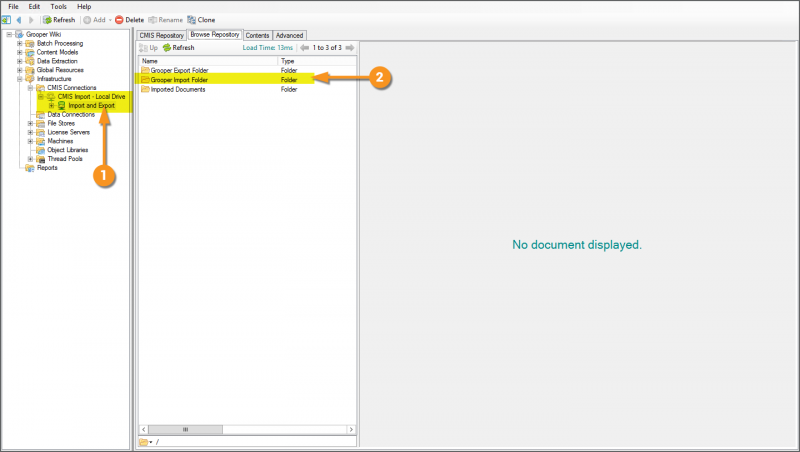The height and width of the screenshot is (452, 800).
Task: Open the dropdown arrow next to Add
Action: [x=110, y=20]
